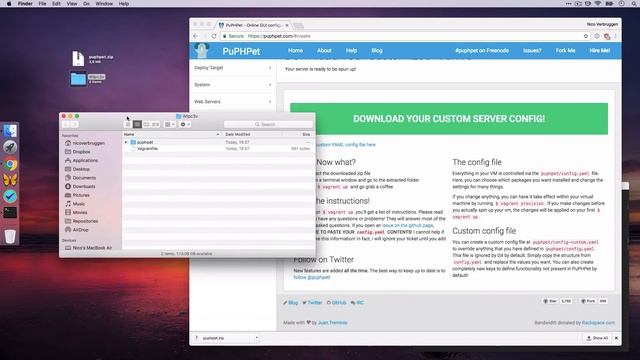This screenshot has width=640, height=360.
Task: Expand the Deploy Target sidebar section
Action: pos(232,68)
